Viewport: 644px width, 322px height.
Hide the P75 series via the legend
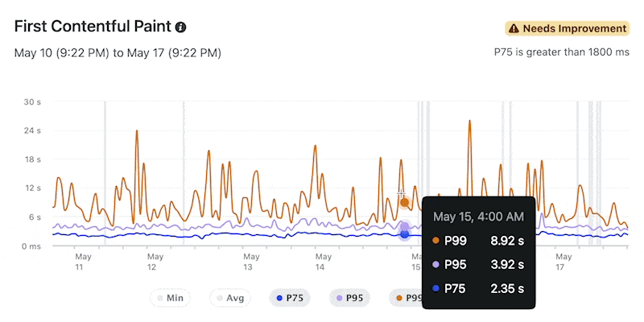(290, 298)
